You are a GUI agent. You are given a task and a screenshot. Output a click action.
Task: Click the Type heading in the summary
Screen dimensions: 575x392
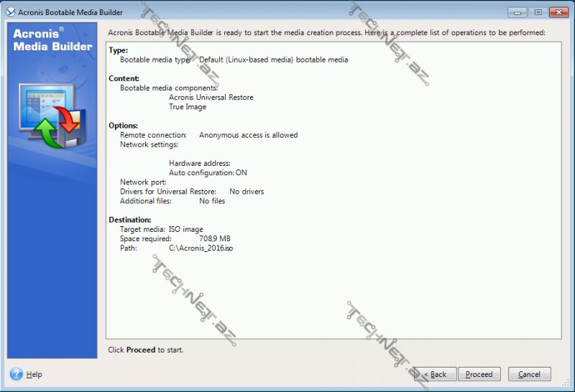click(x=118, y=50)
